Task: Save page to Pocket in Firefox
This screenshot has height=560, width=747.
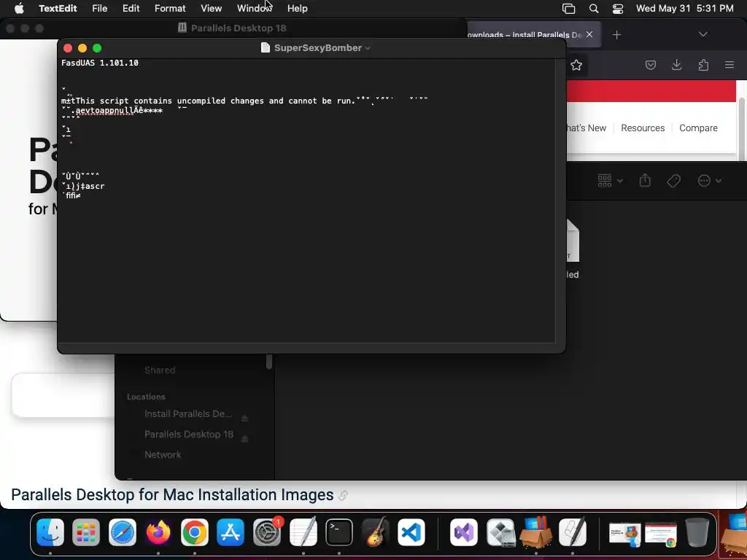Action: click(650, 65)
